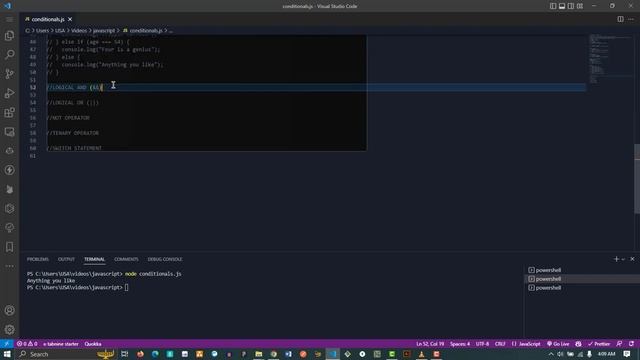
Task: Open remote window indicator in status bar
Action: tap(7, 344)
